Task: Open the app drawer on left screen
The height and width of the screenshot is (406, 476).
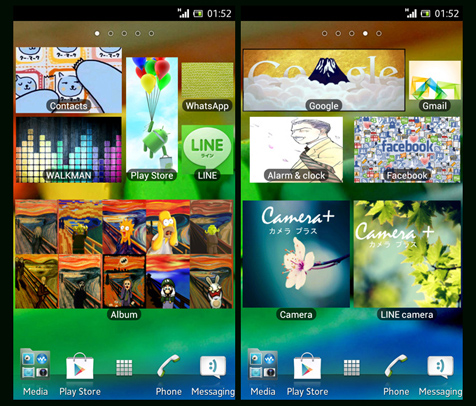Action: click(124, 368)
